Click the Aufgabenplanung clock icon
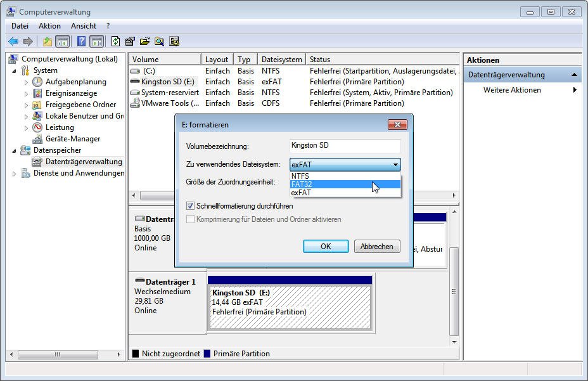 pyautogui.click(x=37, y=82)
